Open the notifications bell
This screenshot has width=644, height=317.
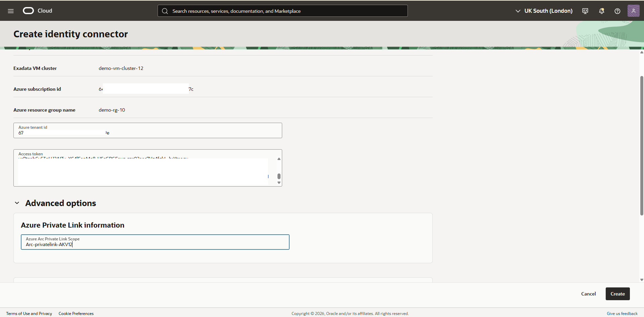(x=601, y=11)
